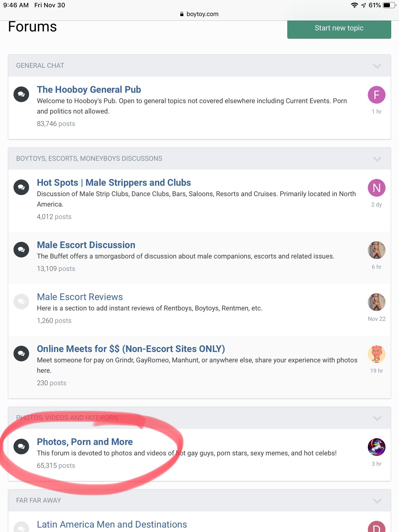This screenshot has width=399, height=532.
Task: Tap the boytoy.com address bar
Action: pos(199,14)
